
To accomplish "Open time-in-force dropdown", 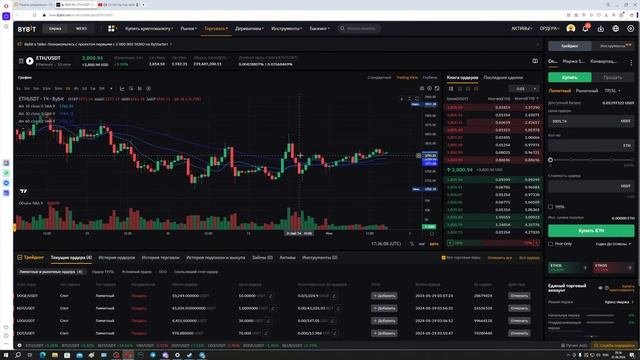I will point(613,244).
